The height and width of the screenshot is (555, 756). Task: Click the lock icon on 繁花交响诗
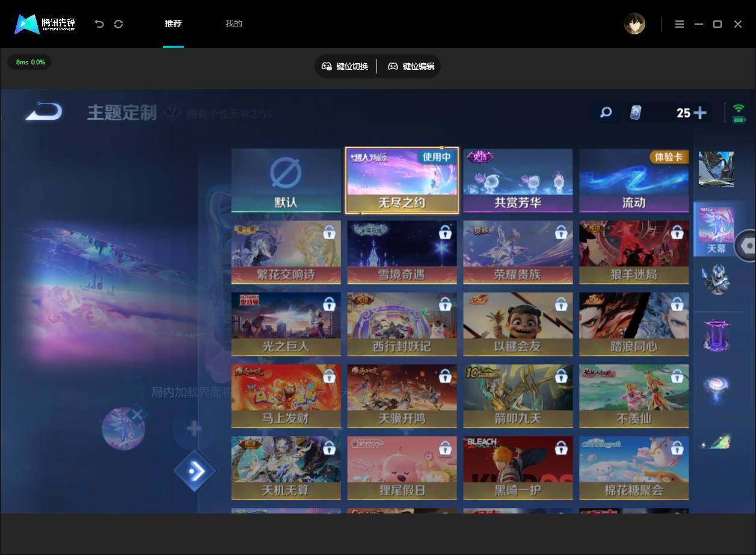[x=329, y=232]
